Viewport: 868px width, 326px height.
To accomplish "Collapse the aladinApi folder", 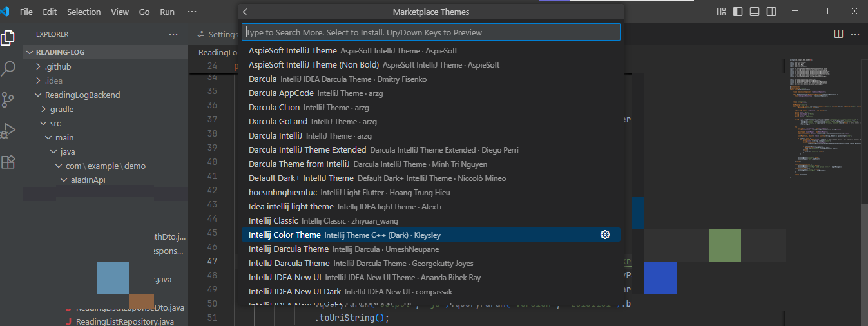I will click(105, 180).
